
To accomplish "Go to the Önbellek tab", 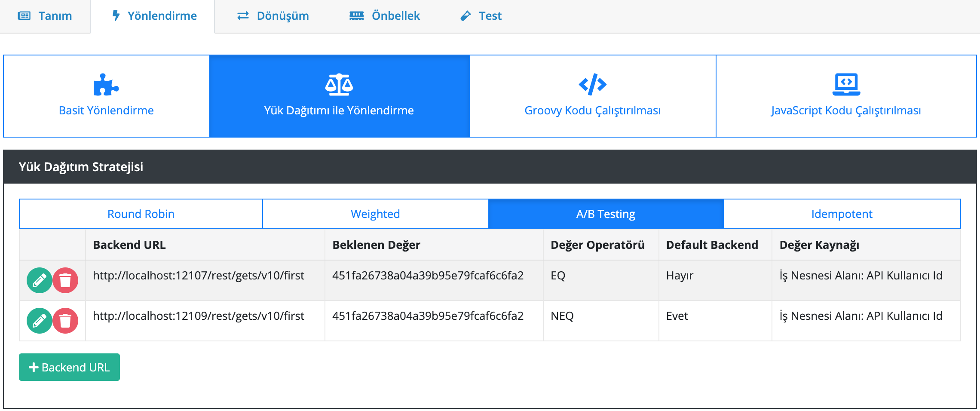I will tap(384, 16).
